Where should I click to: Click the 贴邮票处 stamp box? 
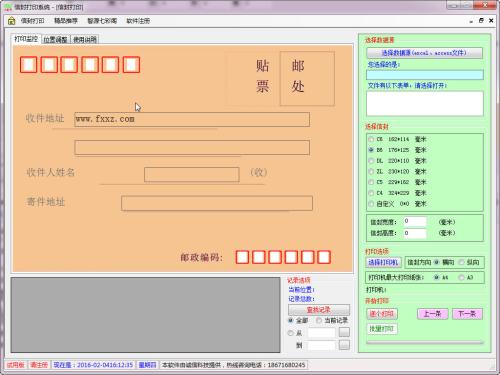coord(307,78)
